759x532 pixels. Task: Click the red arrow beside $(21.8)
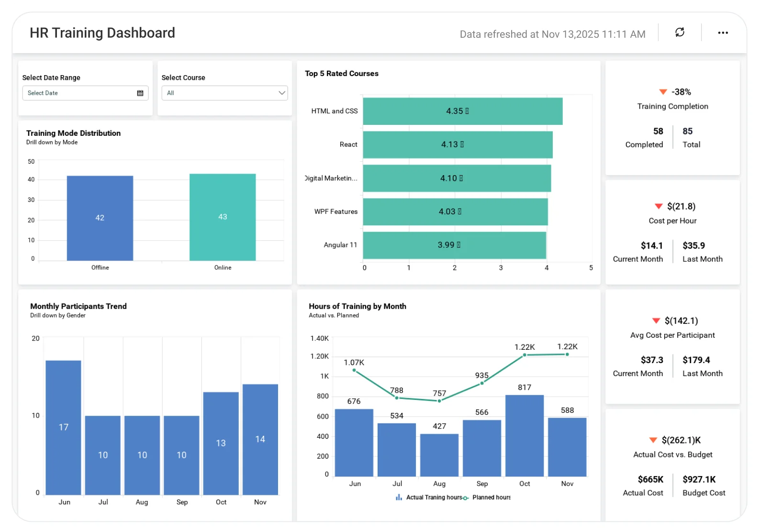click(x=659, y=206)
